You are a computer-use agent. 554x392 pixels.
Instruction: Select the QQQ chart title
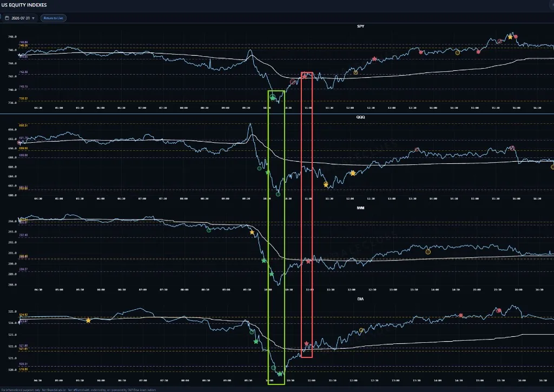tap(360, 117)
